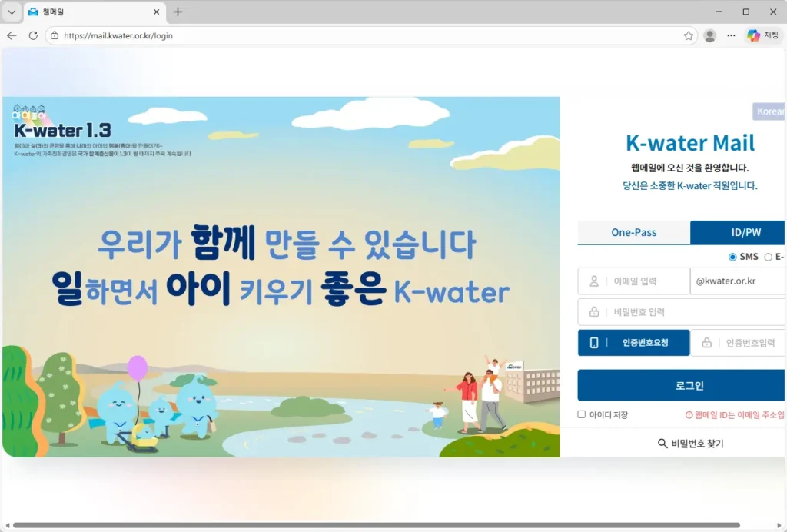Viewport: 787px width, 532px height.
Task: Open the tab search chevron at top left
Action: pos(11,12)
